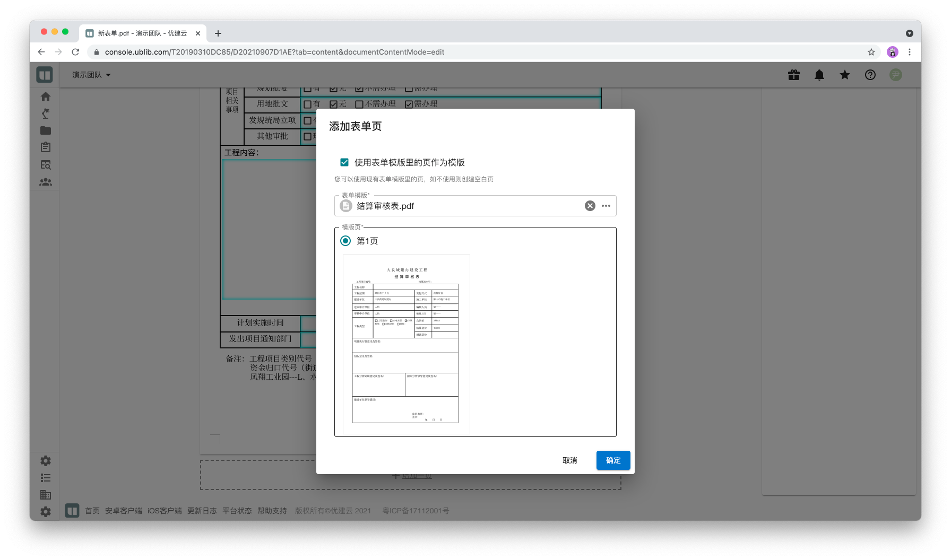Open the help question mark icon
951x560 pixels.
(870, 75)
